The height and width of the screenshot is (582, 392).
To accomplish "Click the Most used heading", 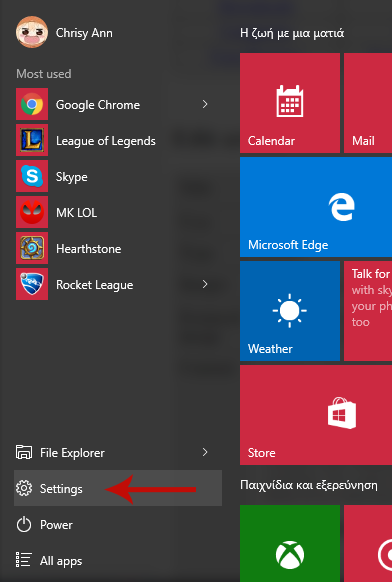I will 44,74.
